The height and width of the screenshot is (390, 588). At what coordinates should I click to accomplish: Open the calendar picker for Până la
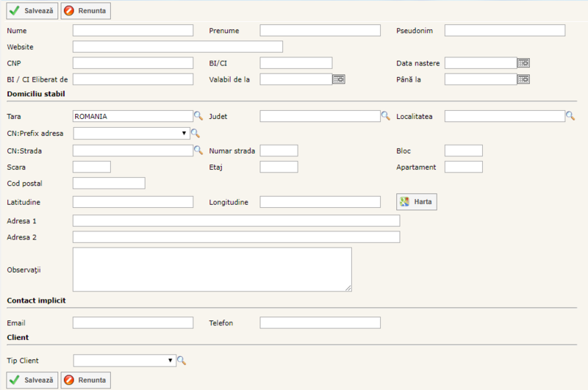(523, 79)
